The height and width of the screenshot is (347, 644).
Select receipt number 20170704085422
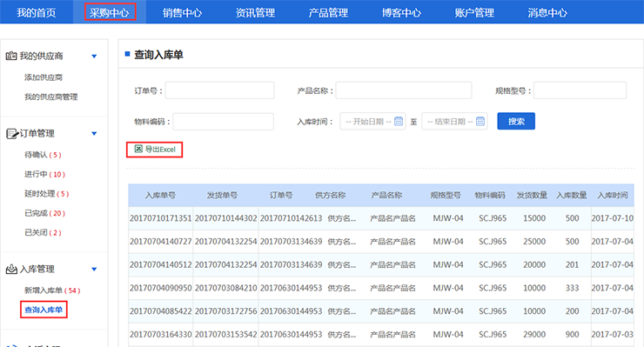click(161, 311)
